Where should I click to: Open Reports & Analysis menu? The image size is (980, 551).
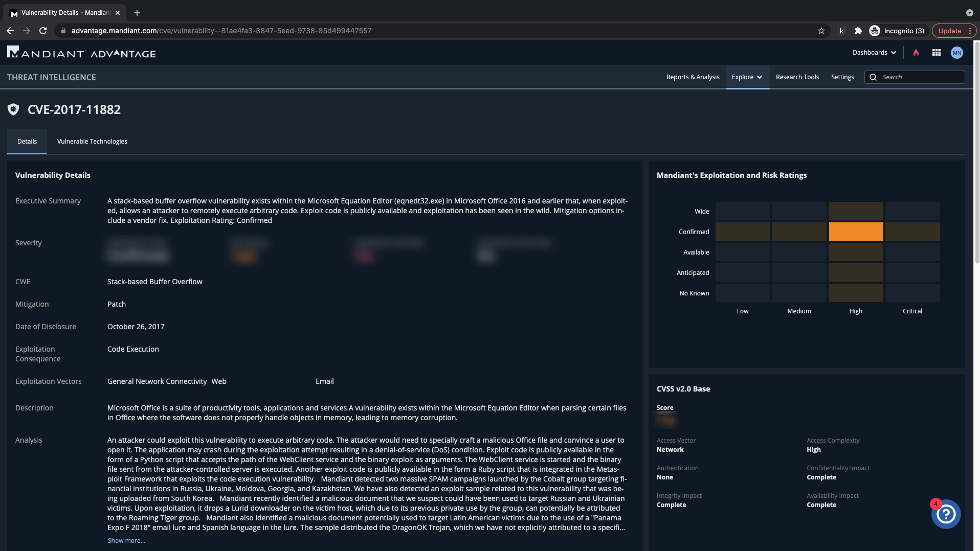693,77
